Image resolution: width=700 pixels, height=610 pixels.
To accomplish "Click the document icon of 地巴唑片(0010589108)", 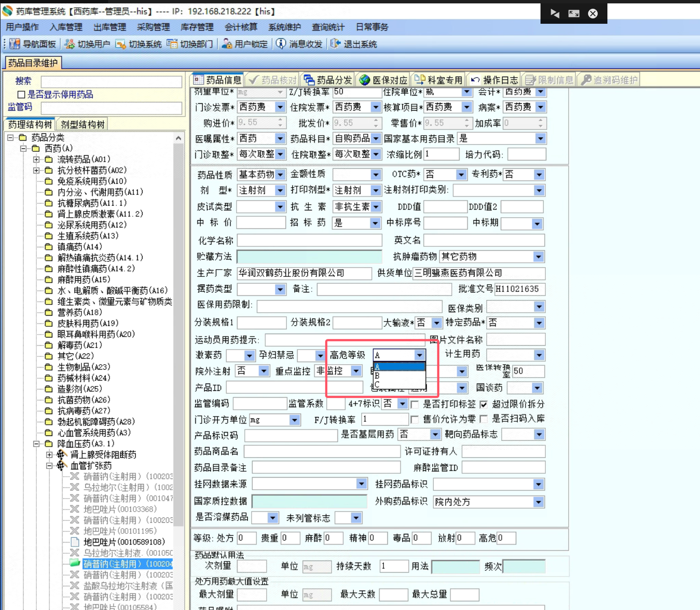I will 75,542.
